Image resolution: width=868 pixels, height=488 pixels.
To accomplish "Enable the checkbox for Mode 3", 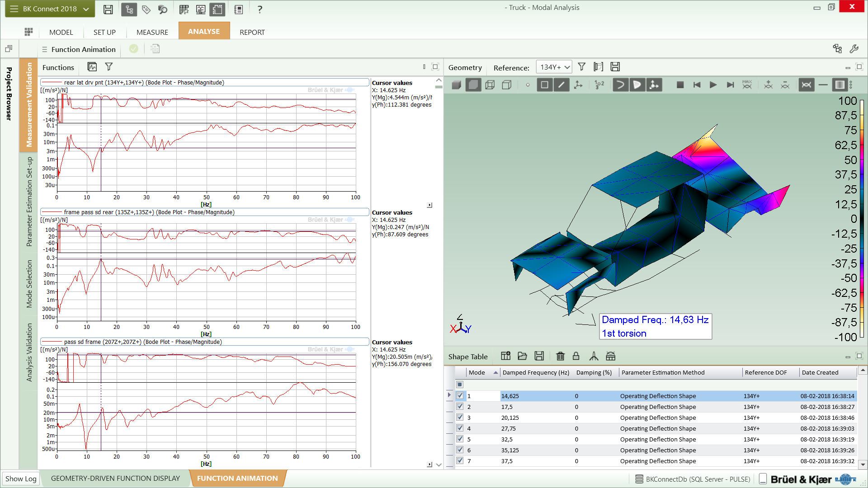I will pyautogui.click(x=460, y=418).
